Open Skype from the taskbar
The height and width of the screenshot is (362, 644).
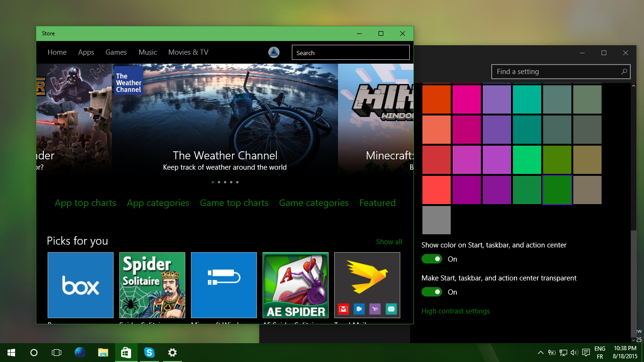click(x=149, y=353)
